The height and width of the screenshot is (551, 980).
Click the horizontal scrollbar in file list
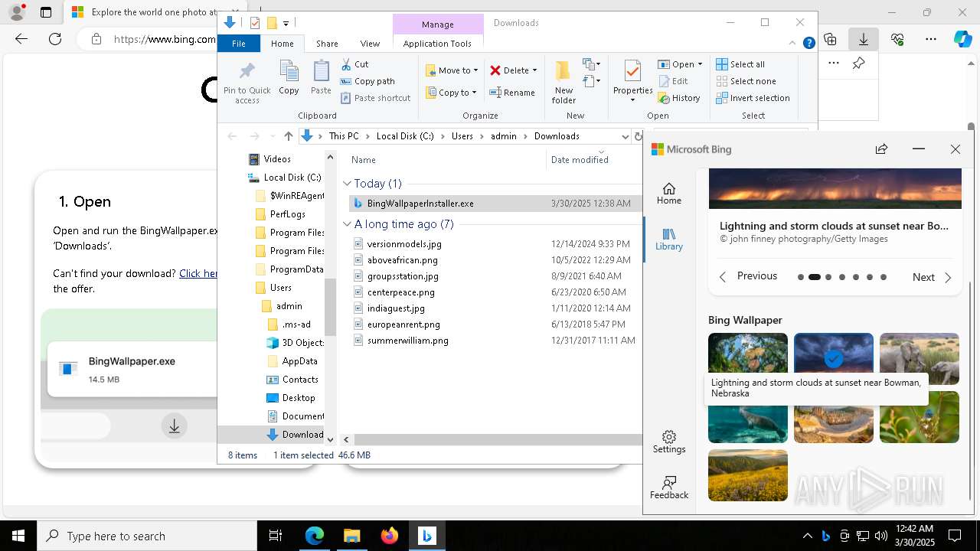[498, 439]
